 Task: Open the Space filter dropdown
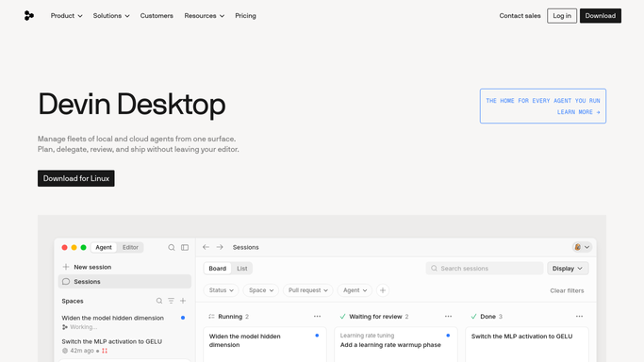pos(261,290)
